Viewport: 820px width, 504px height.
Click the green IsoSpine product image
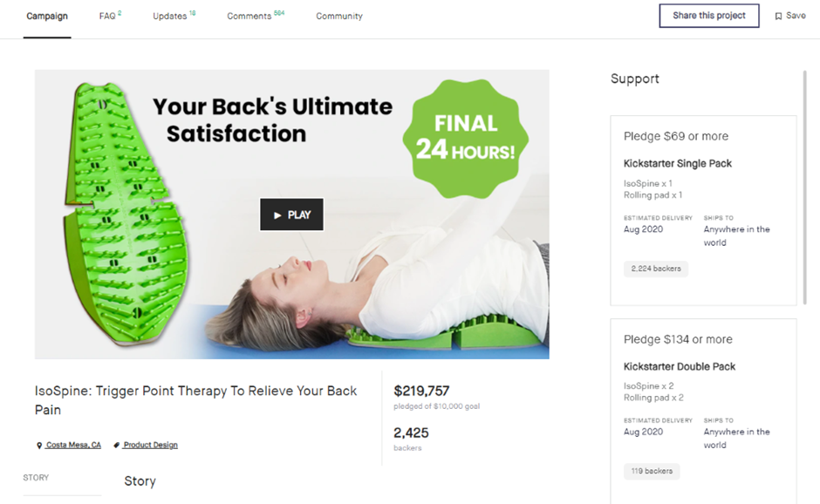126,214
